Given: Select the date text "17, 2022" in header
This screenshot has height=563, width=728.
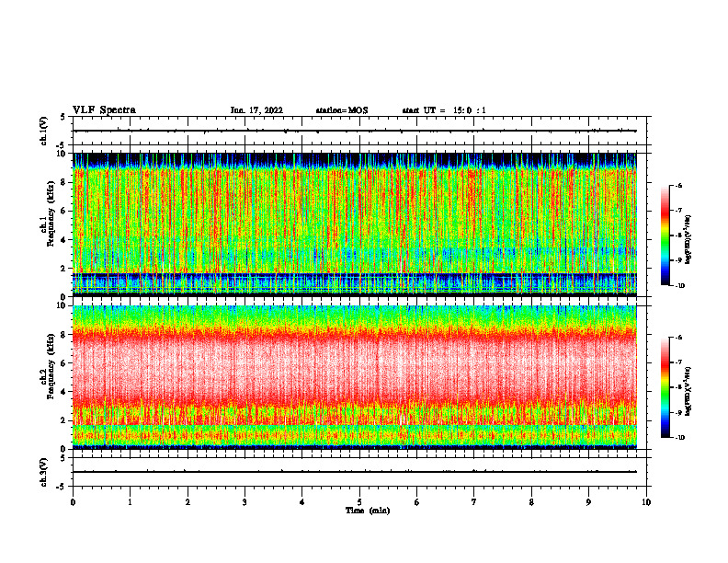Looking at the screenshot, I should [x=264, y=110].
